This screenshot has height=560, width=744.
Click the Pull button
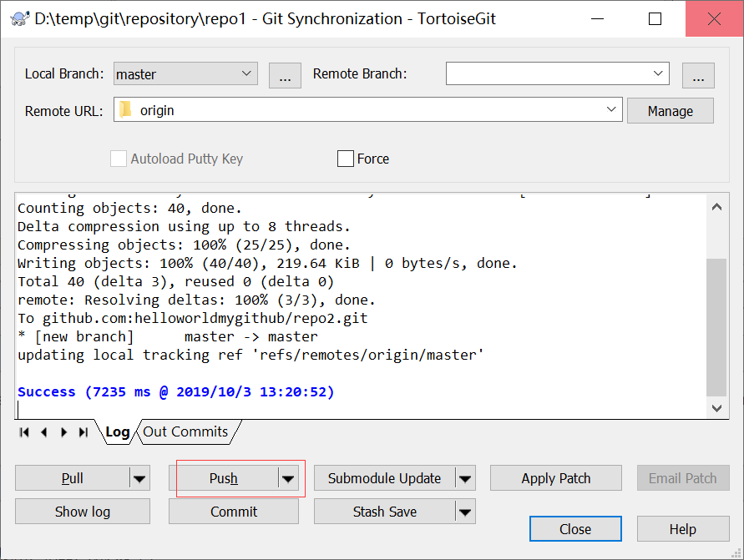pos(73,478)
